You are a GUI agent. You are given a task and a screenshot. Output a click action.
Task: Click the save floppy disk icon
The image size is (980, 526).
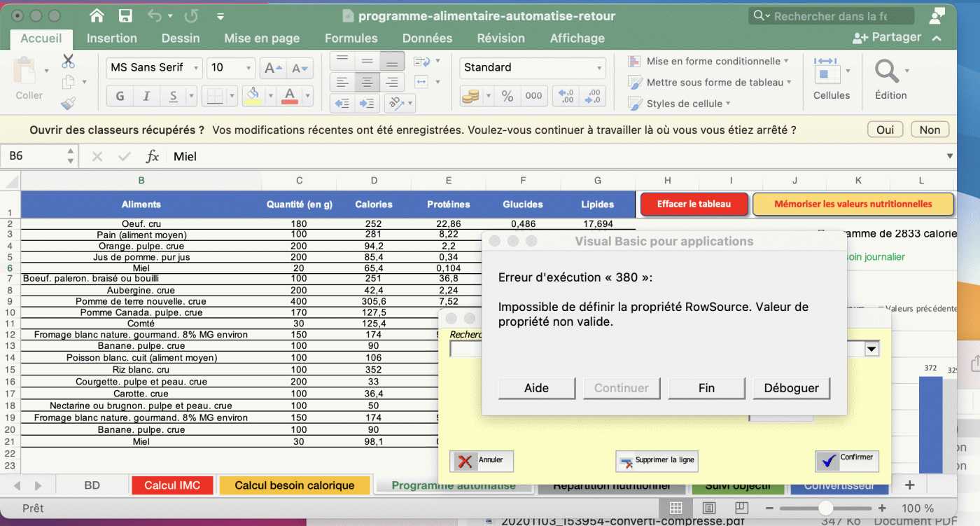(x=125, y=16)
